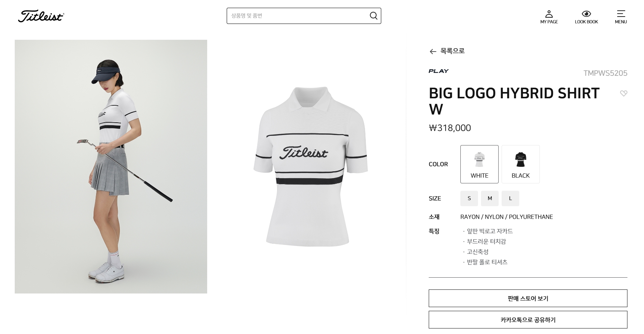Select size M
Screen dimensions: 644x334
click(x=489, y=198)
